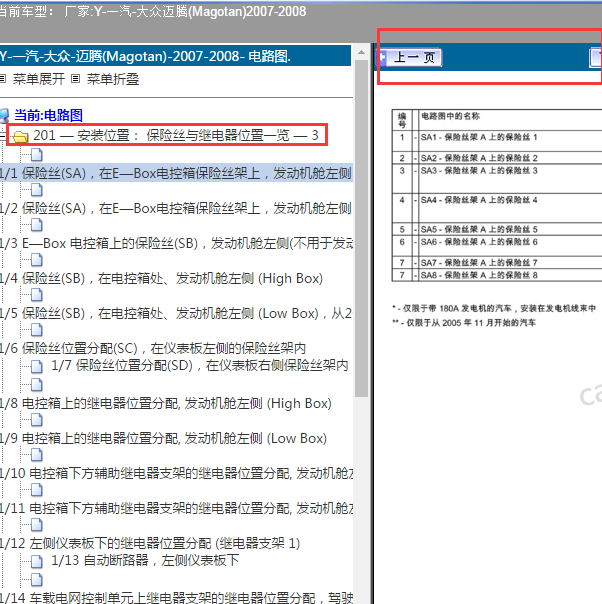The image size is (602, 604).
Task: Open 1/13 自动断路器 左侧仪表板下 entry
Action: 145,560
